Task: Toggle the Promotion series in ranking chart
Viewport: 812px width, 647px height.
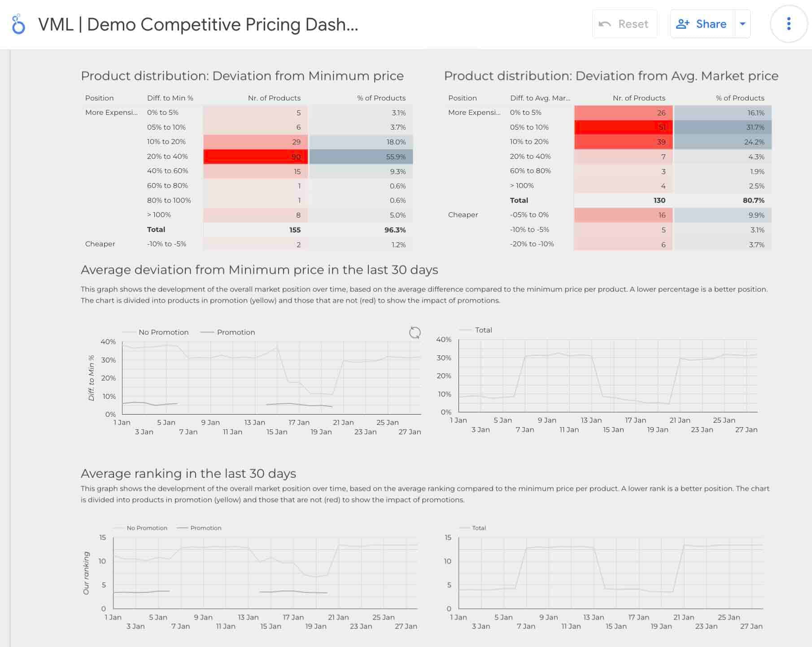Action: (182, 528)
